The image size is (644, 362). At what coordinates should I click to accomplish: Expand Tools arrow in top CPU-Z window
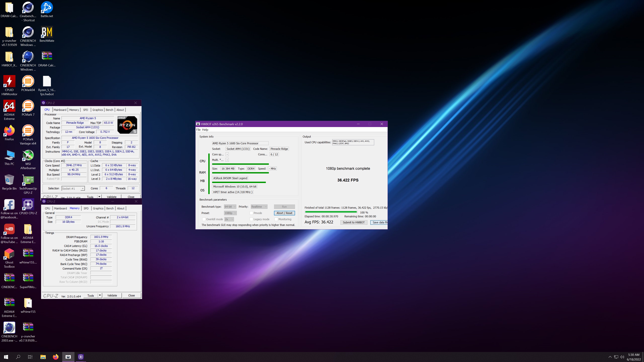point(99,197)
